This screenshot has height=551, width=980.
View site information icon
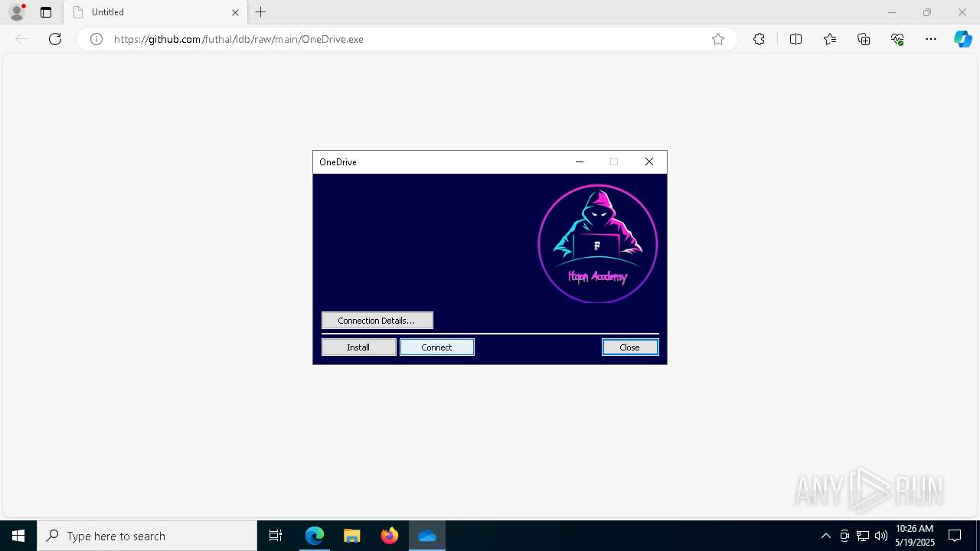tap(96, 39)
